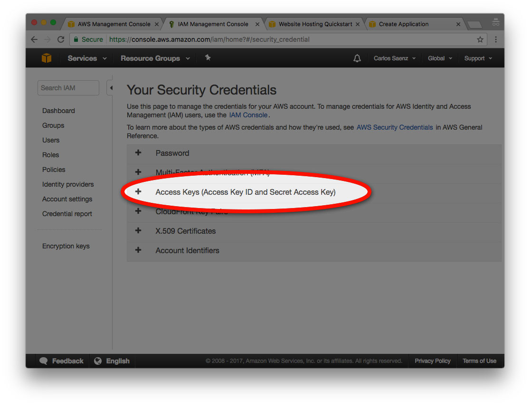Open the Terms of Use link
The width and height of the screenshot is (532, 408).
coord(479,361)
